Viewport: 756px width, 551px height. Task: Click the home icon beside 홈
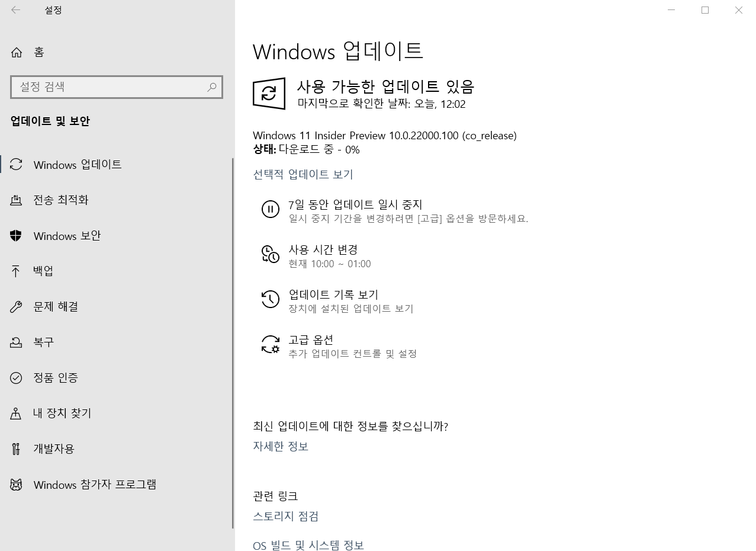pyautogui.click(x=17, y=52)
